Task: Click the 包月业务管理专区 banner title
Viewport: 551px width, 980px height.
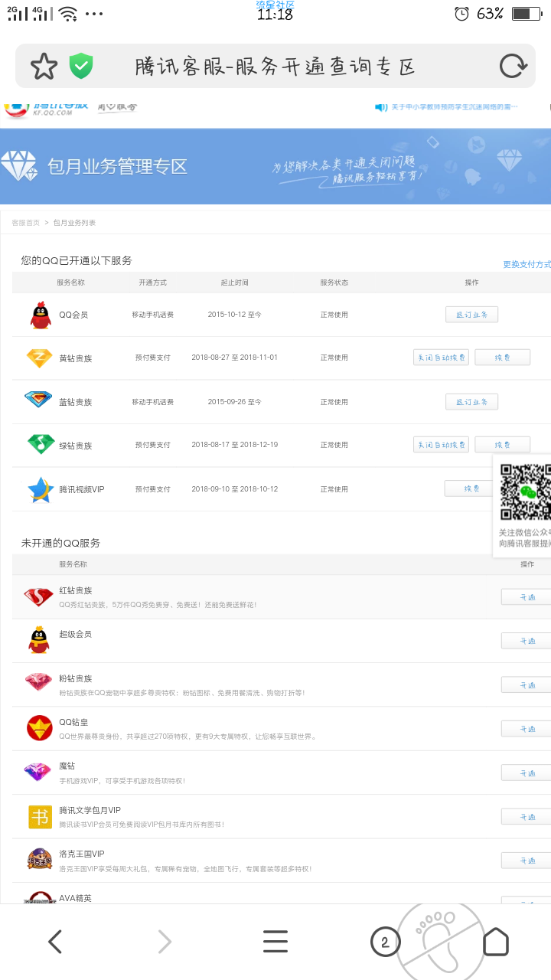Action: [x=117, y=166]
